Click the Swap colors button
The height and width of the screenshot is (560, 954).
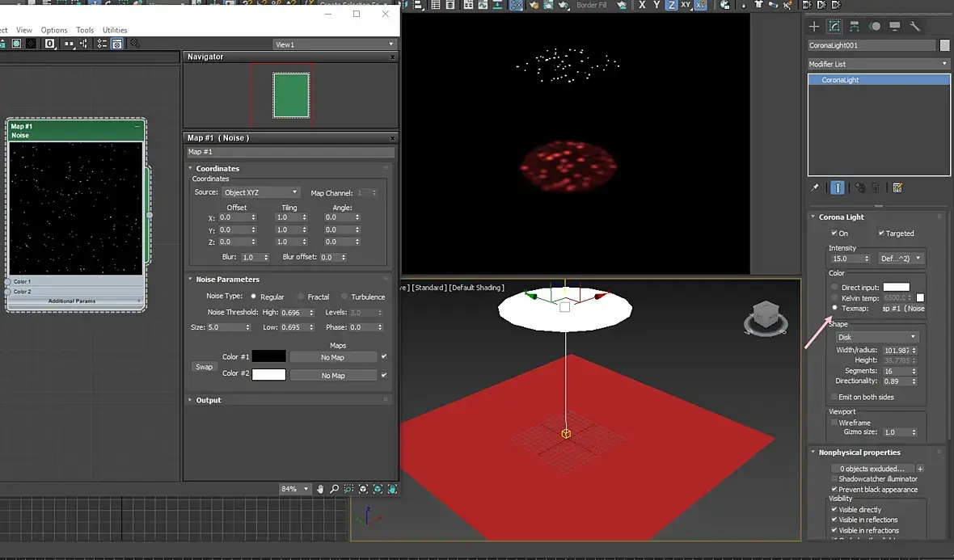coord(205,367)
